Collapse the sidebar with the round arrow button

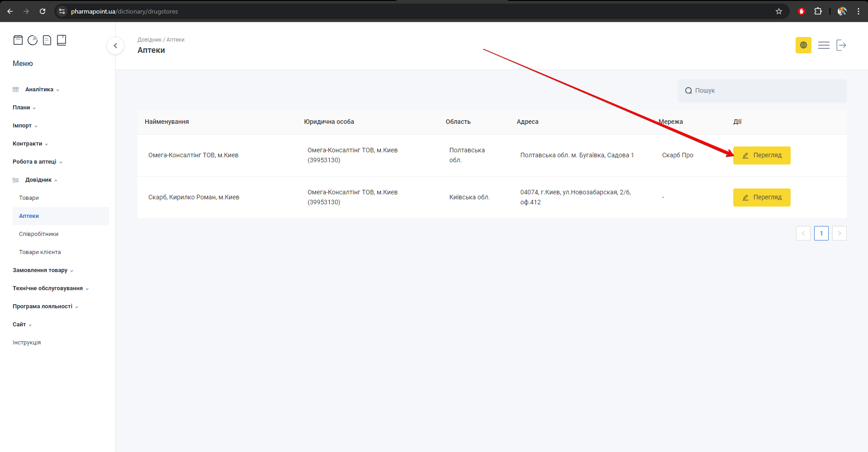tap(115, 46)
